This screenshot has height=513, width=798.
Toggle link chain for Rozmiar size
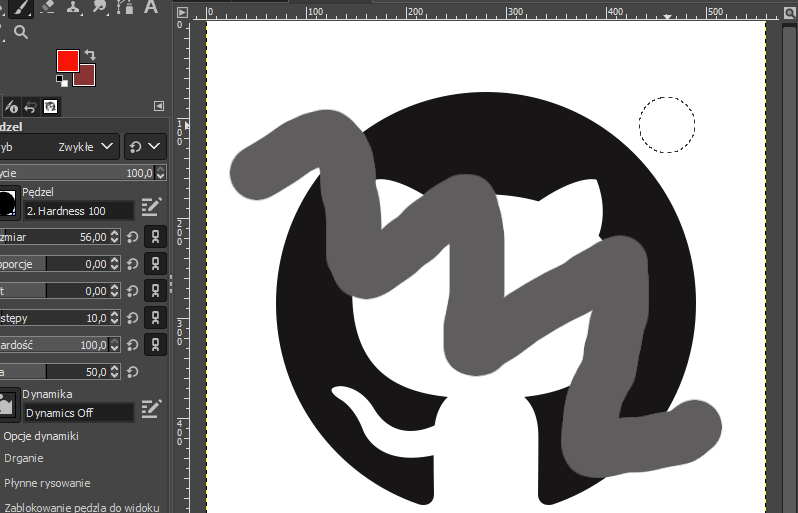(x=155, y=237)
